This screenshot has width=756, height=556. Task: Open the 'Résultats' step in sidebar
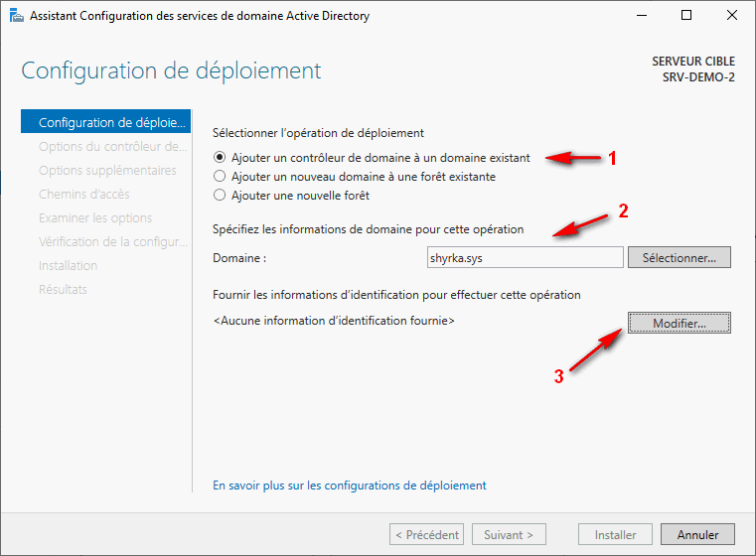[63, 290]
